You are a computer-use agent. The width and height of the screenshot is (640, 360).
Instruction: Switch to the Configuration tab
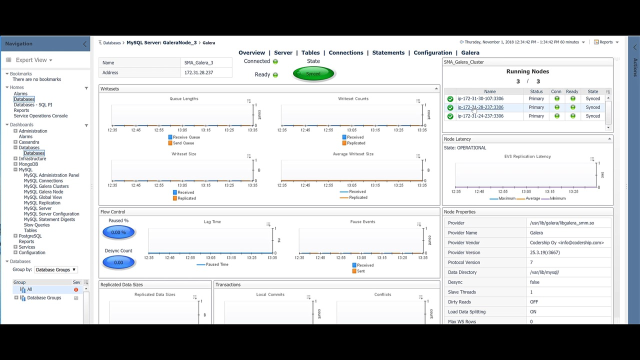[x=433, y=53]
